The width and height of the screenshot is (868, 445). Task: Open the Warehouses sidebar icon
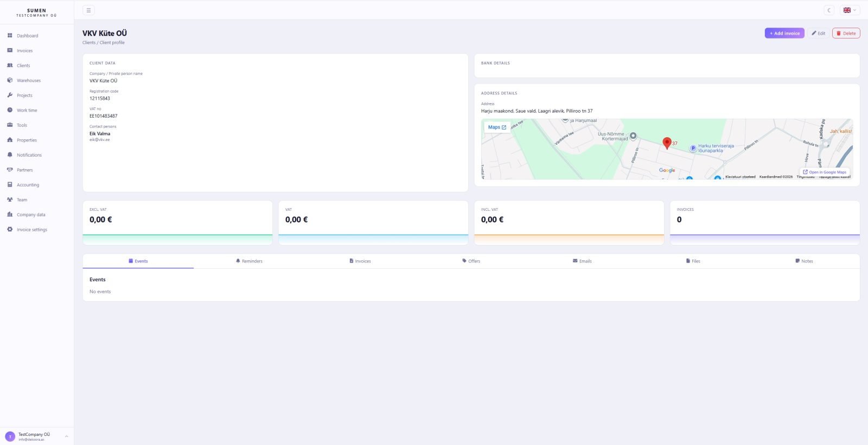(x=10, y=80)
